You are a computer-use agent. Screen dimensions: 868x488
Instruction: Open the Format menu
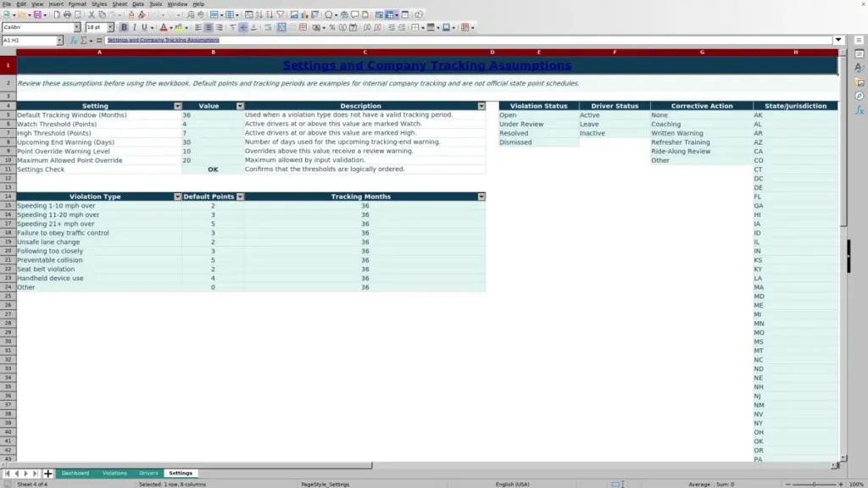[77, 4]
